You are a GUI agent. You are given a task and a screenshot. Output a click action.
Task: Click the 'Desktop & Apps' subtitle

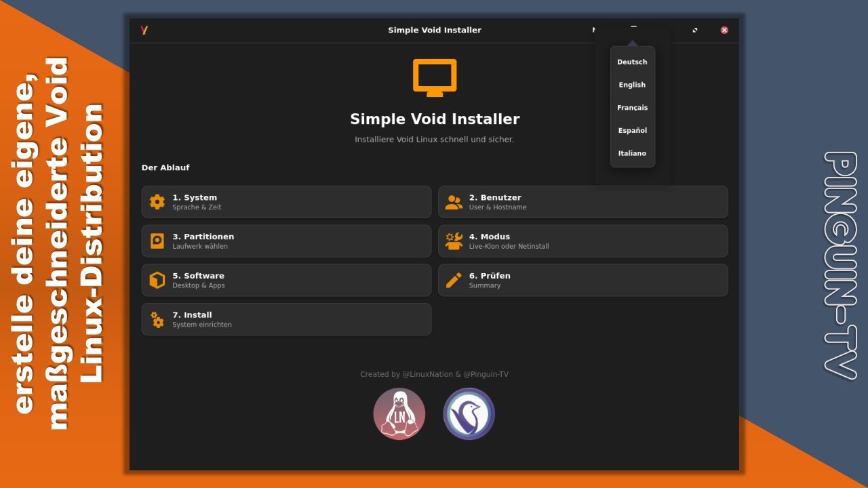point(199,285)
